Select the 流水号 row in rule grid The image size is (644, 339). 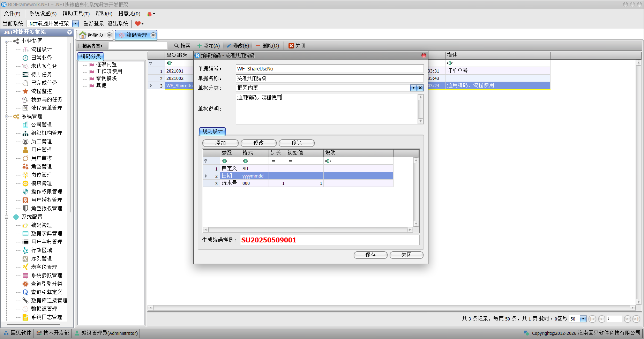click(229, 183)
